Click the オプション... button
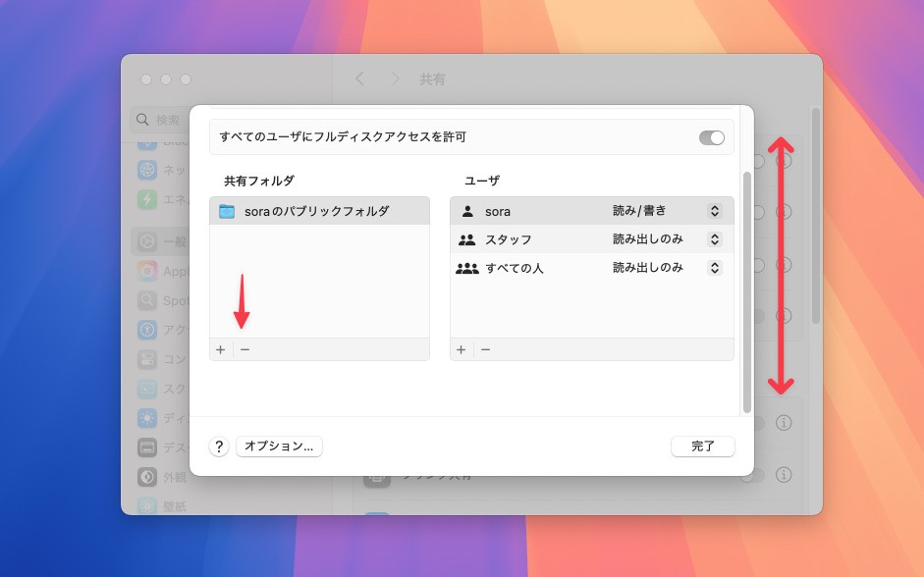Image resolution: width=924 pixels, height=577 pixels. [x=279, y=446]
